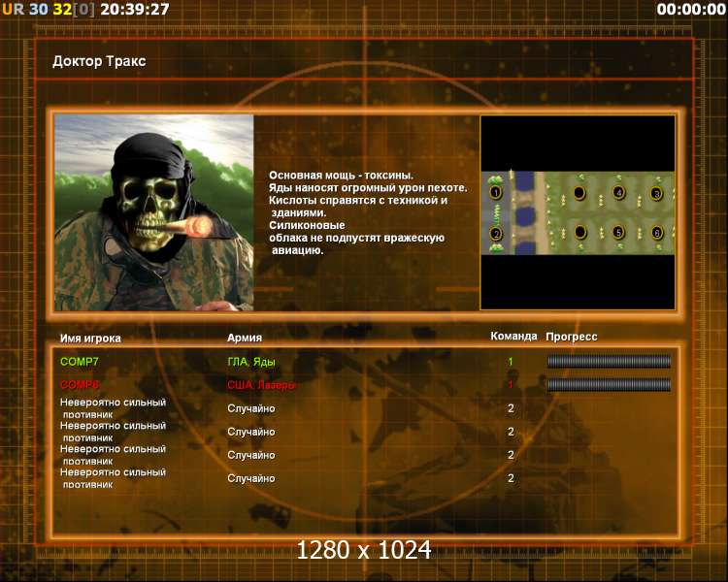Click the upper unnumbered black marker on minimap
This screenshot has height=582, width=728.
(x=579, y=193)
